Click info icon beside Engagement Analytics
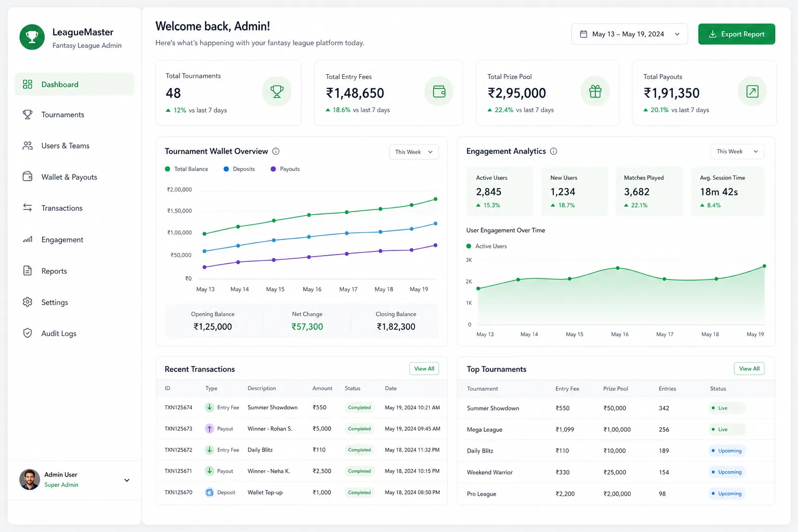This screenshot has height=532, width=798. tap(553, 151)
